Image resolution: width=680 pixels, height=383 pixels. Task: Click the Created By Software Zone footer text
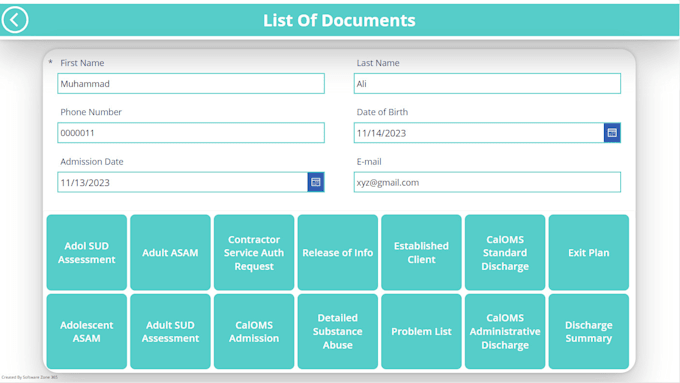coord(29,377)
